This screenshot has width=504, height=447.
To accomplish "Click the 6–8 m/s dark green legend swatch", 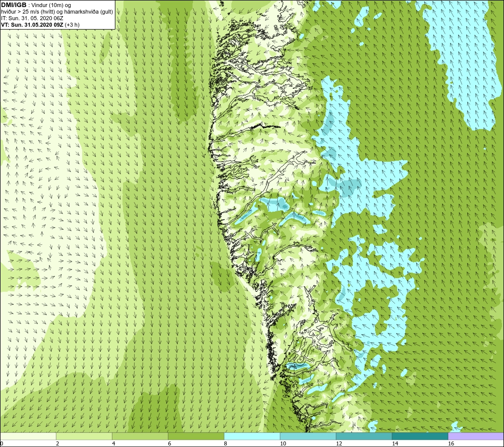I will tap(196, 436).
